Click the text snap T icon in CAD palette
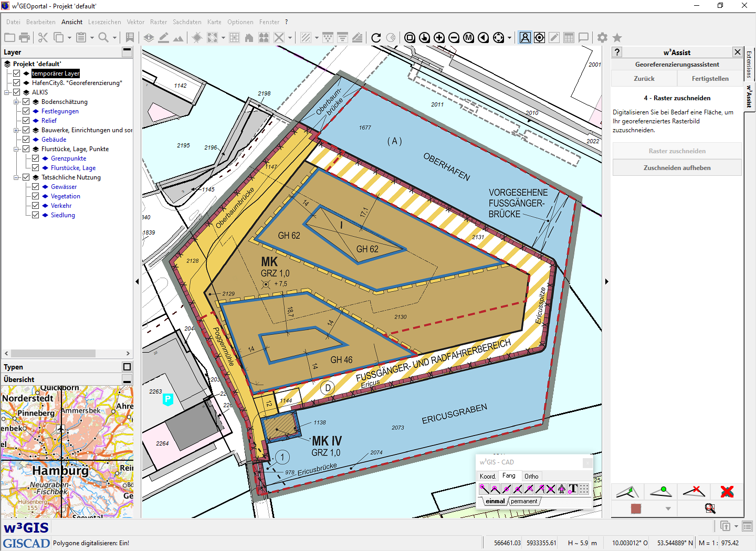Screen dimensions: 756x551 point(573,489)
